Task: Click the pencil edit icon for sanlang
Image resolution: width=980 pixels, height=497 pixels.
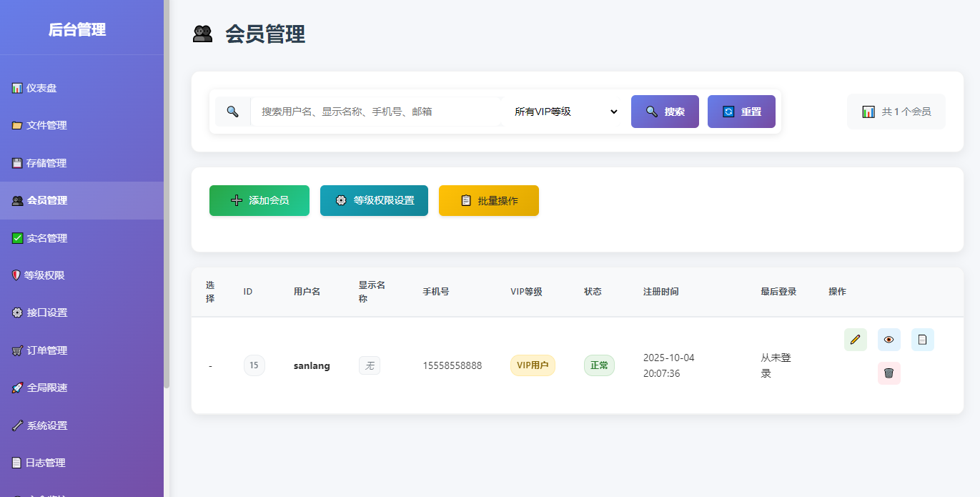Action: pyautogui.click(x=855, y=340)
